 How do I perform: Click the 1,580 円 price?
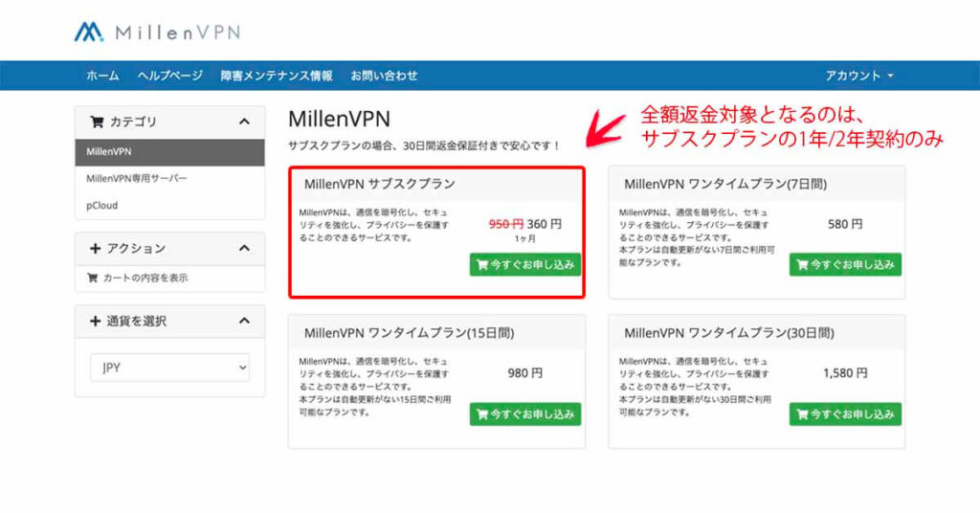pos(845,373)
